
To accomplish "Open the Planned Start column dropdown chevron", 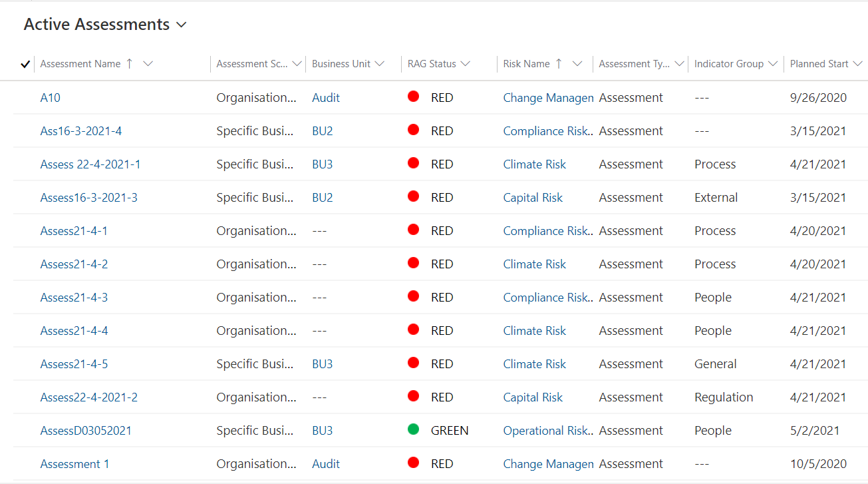I will [857, 64].
